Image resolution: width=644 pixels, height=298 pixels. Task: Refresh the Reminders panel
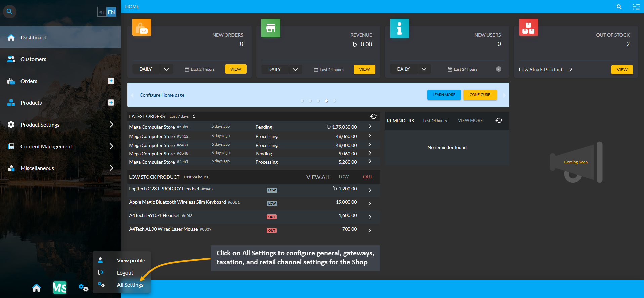pos(499,120)
